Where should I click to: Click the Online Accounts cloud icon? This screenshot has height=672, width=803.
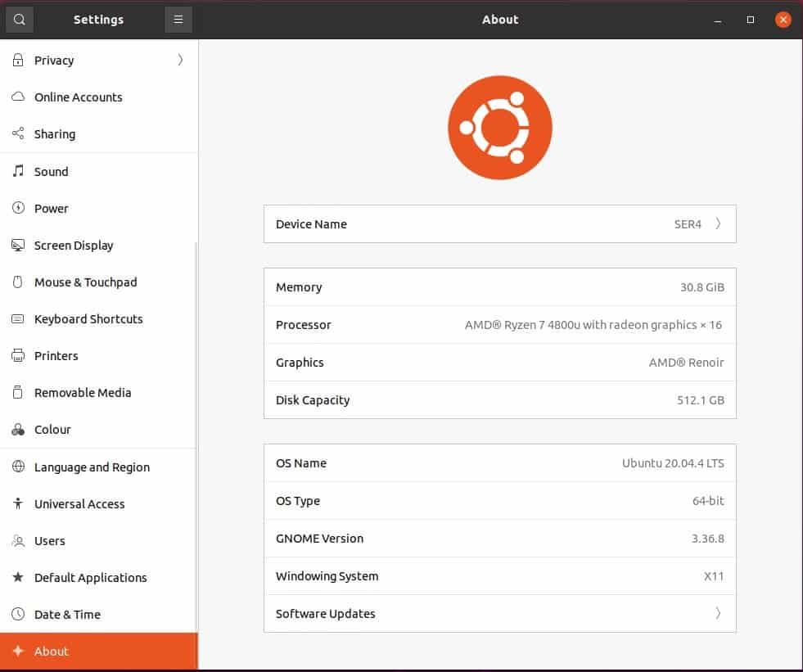[18, 97]
